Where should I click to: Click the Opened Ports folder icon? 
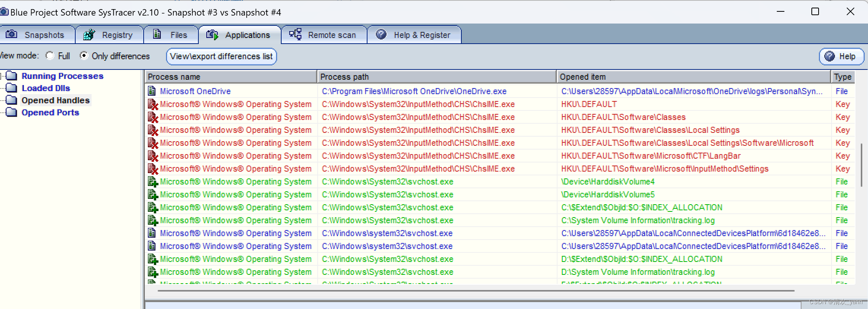[12, 112]
